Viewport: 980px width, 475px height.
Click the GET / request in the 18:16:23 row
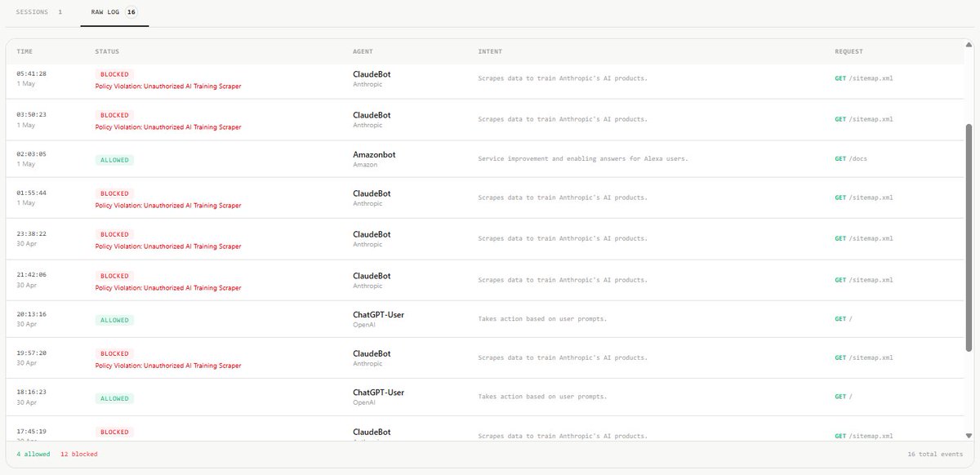(844, 396)
